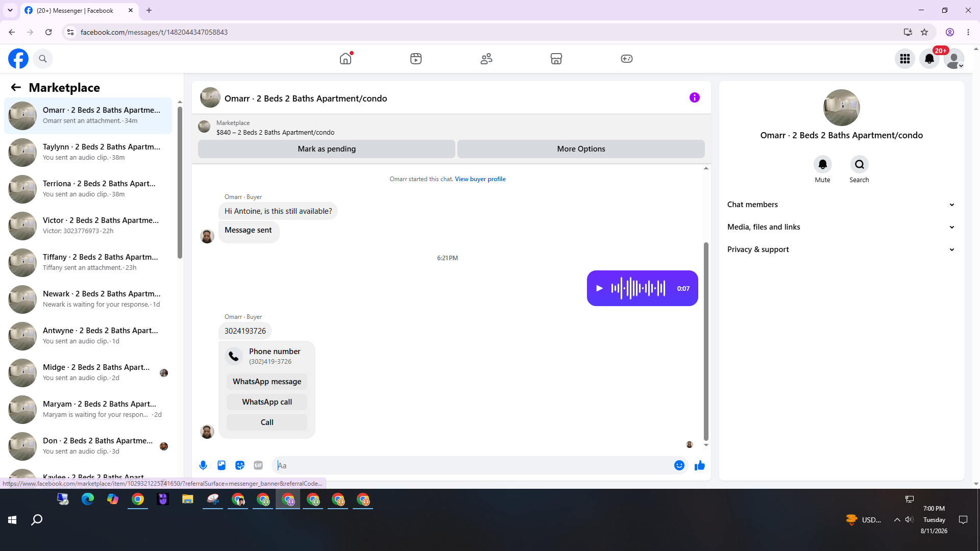Open the tab search dropdown

pyautogui.click(x=10, y=10)
